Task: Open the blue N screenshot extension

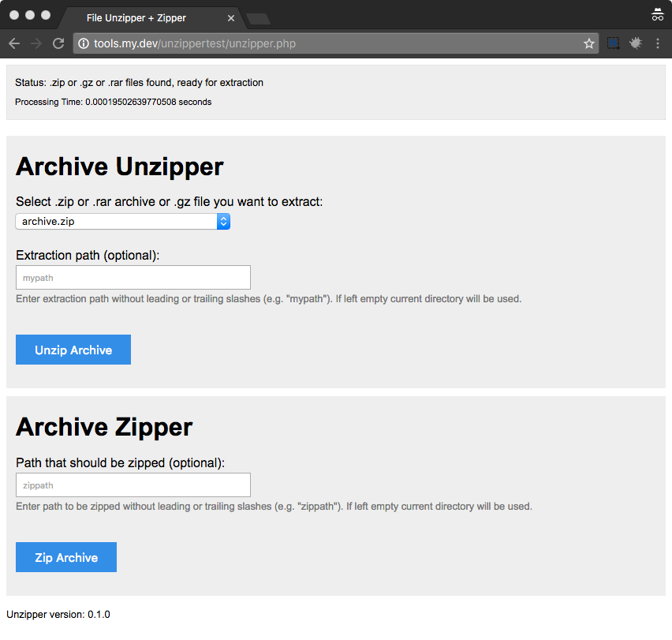Action: tap(613, 43)
